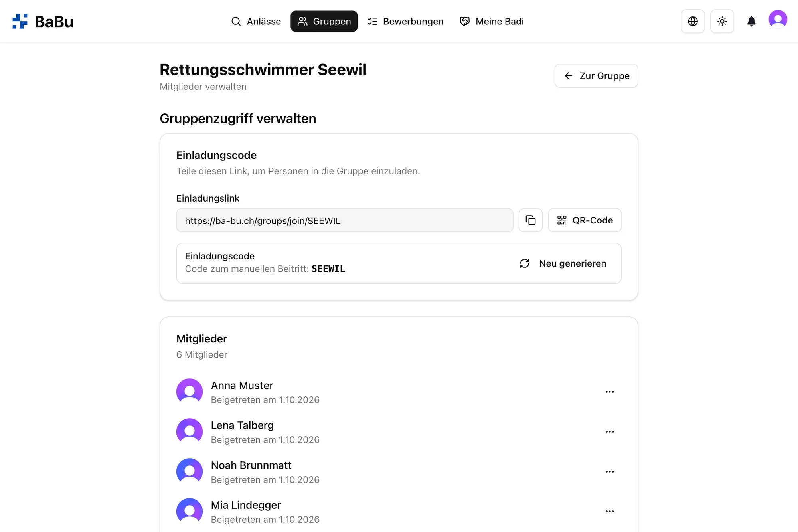Screen dimensions: 798x532
Task: Open options menu for Noah Brunnmatt
Action: tap(609, 472)
